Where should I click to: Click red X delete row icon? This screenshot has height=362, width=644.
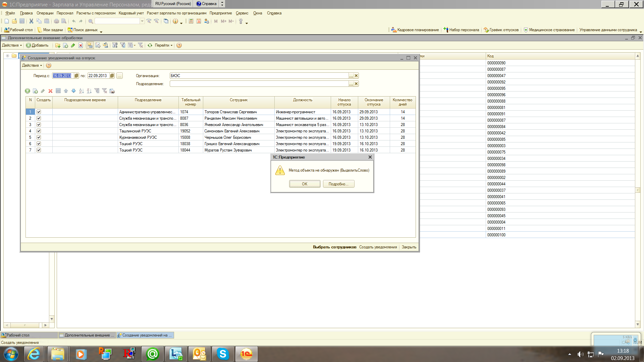50,91
